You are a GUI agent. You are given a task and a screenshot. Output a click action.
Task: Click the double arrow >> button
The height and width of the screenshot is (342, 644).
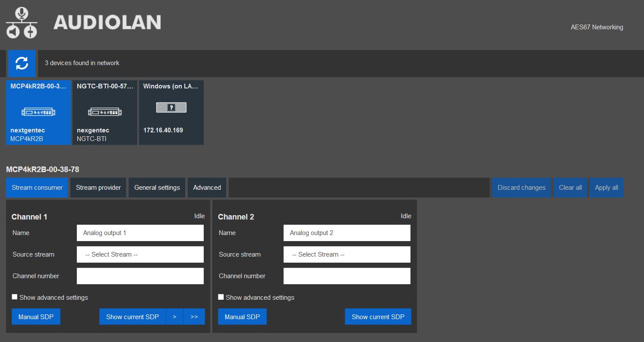194,317
